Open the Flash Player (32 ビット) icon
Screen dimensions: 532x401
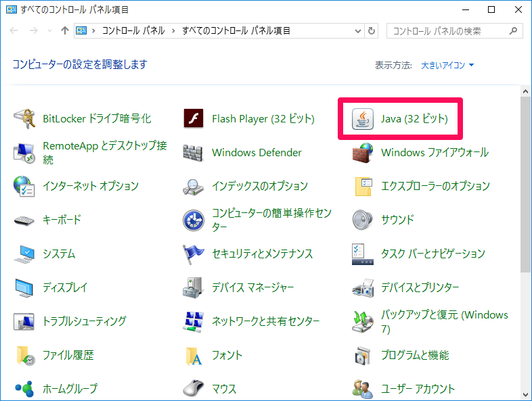[194, 119]
